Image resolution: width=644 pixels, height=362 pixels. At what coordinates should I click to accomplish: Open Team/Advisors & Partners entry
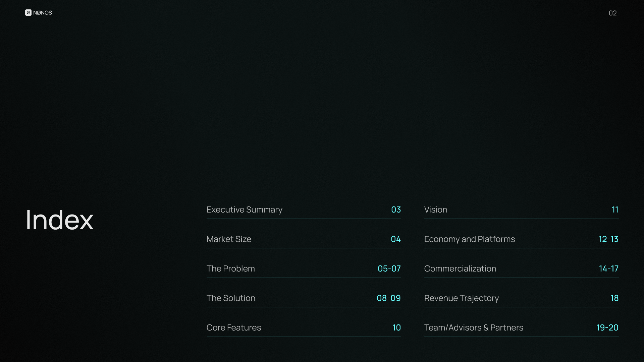tap(473, 328)
